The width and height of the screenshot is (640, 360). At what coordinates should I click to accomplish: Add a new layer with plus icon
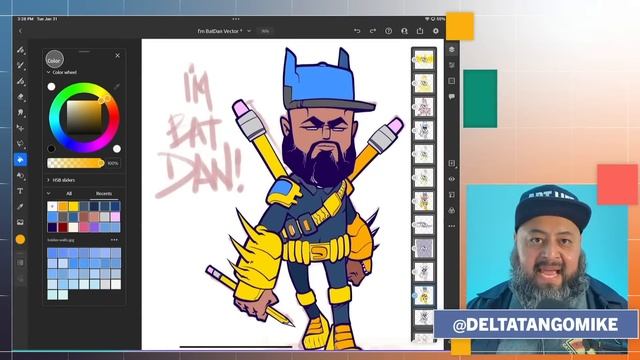coord(452,163)
